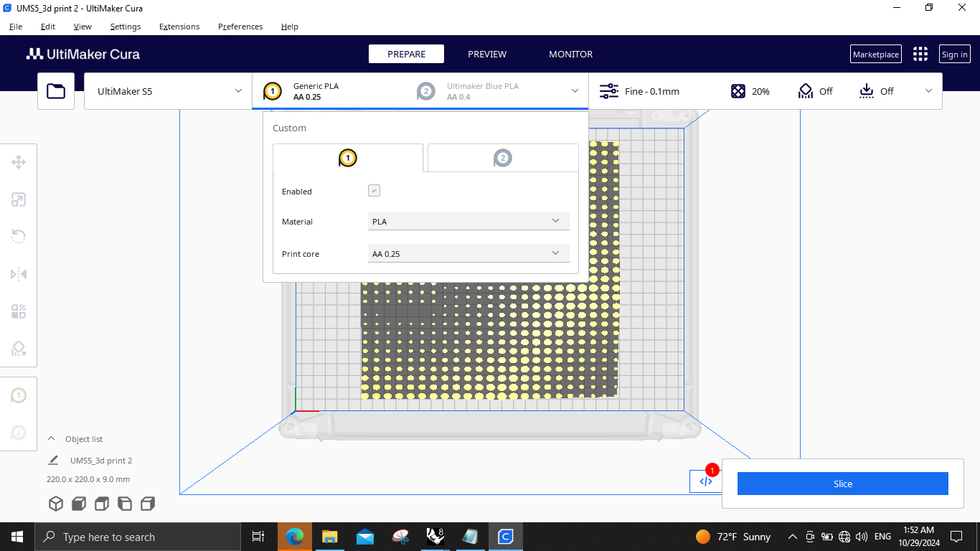This screenshot has height=551, width=980.
Task: Switch to 3D perspective view cube icon
Action: (x=56, y=504)
